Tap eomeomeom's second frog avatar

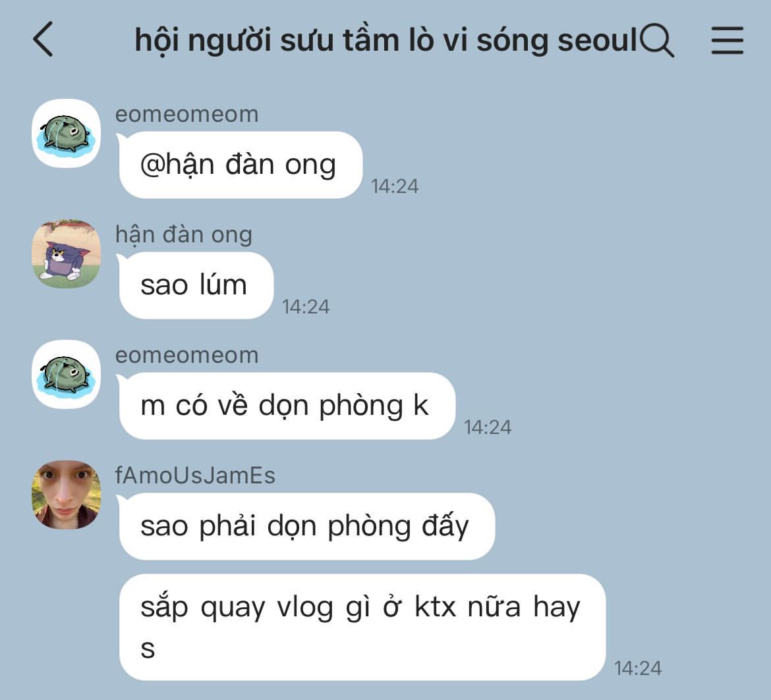pos(67,374)
